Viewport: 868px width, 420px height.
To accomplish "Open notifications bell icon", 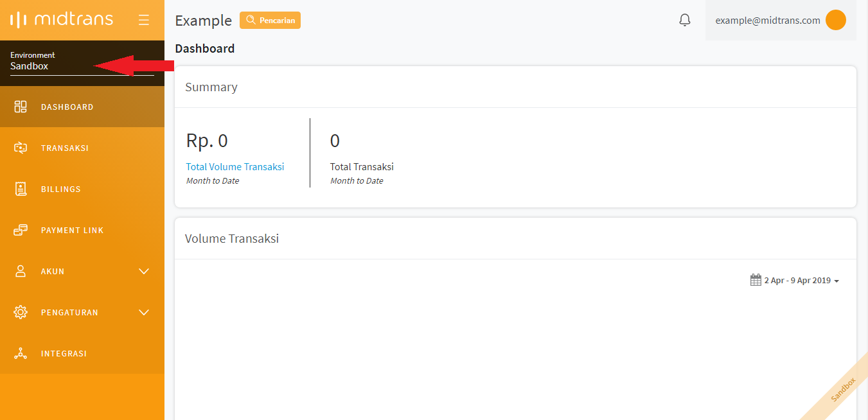I will (x=685, y=20).
